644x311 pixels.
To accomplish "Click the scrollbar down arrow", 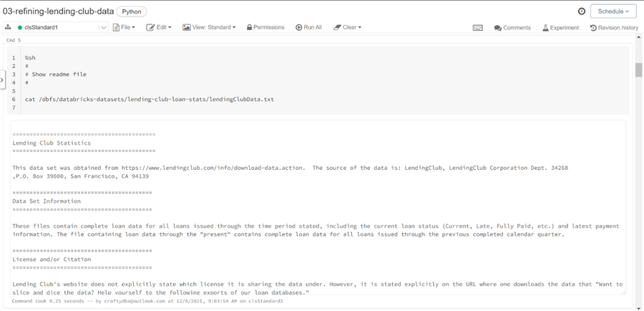I will (639, 307).
